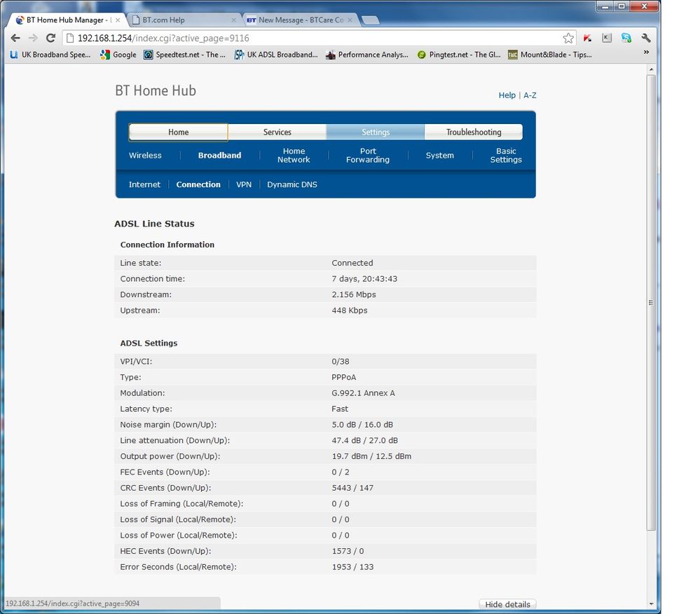700x614 pixels.
Task: Reload the page with the refresh icon
Action: [x=50, y=38]
